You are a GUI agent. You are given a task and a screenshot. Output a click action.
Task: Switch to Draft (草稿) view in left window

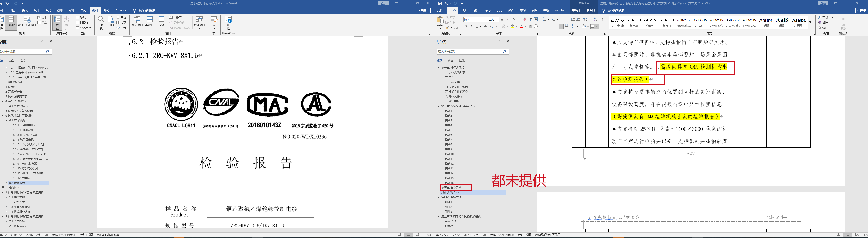pyautogui.click(x=42, y=23)
